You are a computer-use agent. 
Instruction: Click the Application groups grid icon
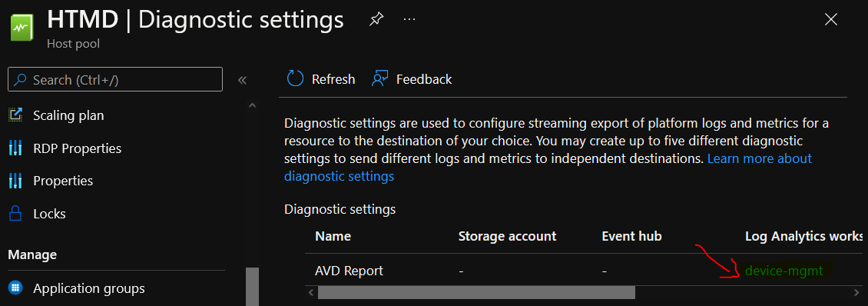pyautogui.click(x=15, y=288)
